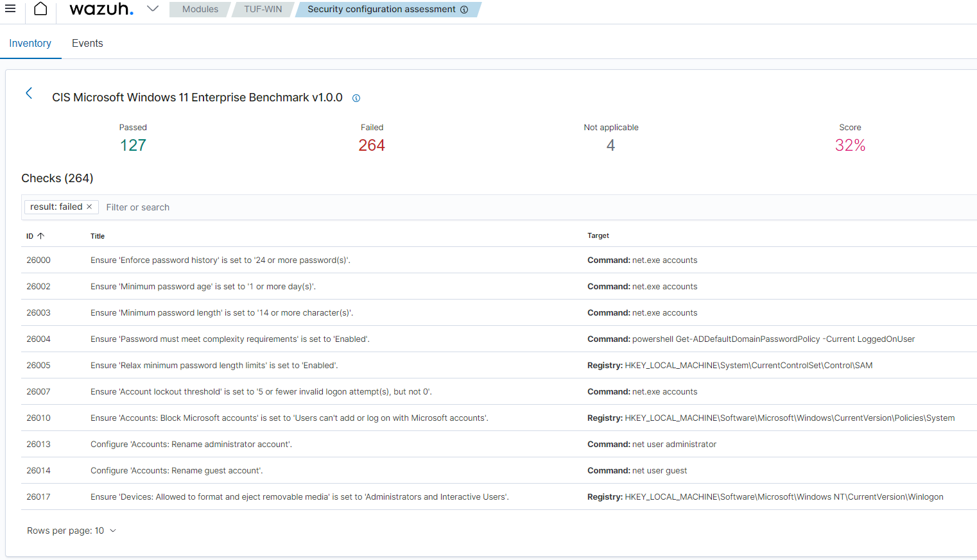Select the TUF-WIN agent breadcrumb
This screenshot has width=977, height=560.
[263, 10]
